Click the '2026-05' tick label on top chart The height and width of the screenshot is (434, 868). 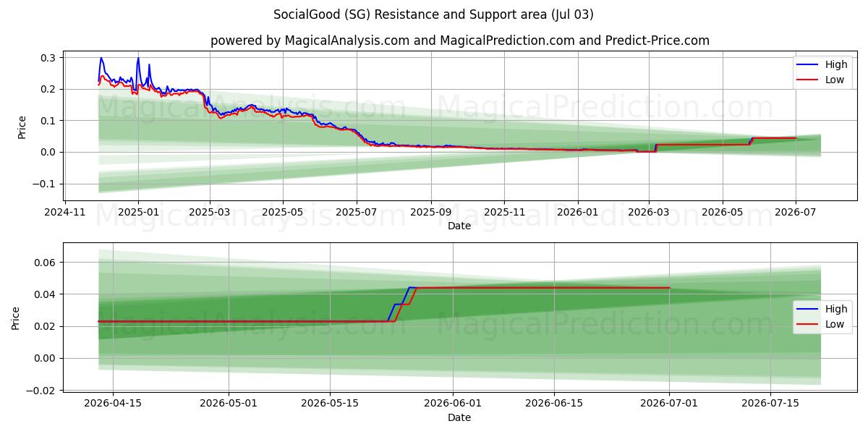[x=722, y=212]
